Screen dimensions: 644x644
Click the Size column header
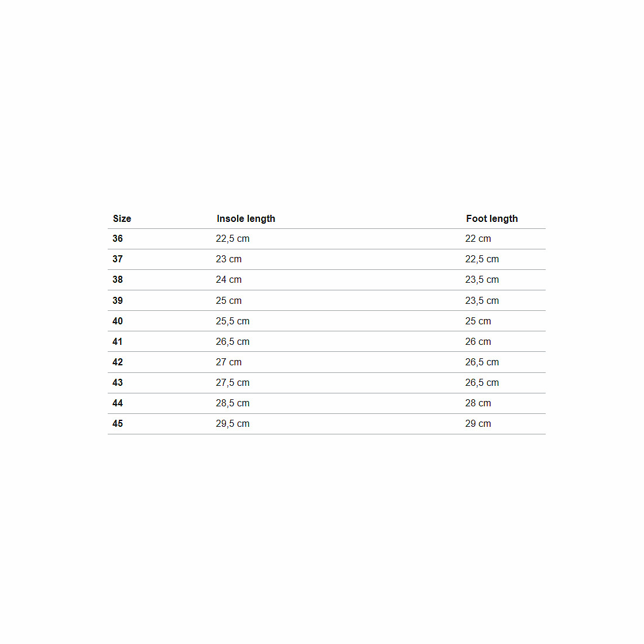(122, 218)
